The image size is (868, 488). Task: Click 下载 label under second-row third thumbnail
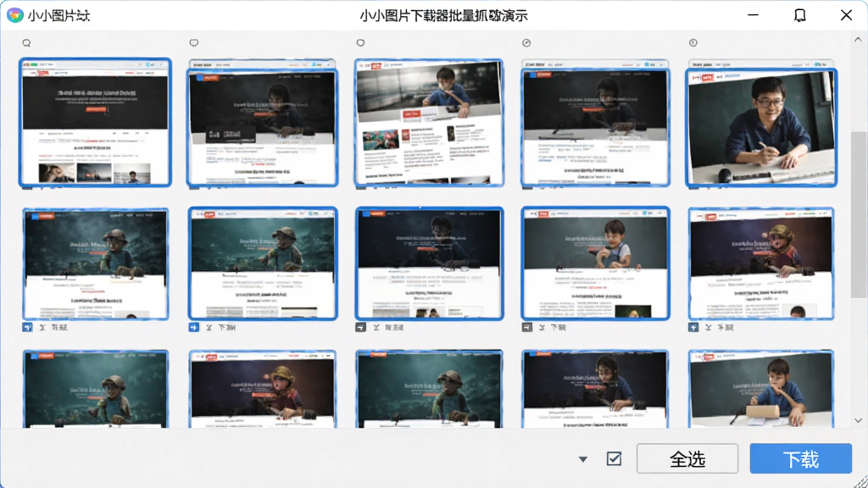pos(394,328)
